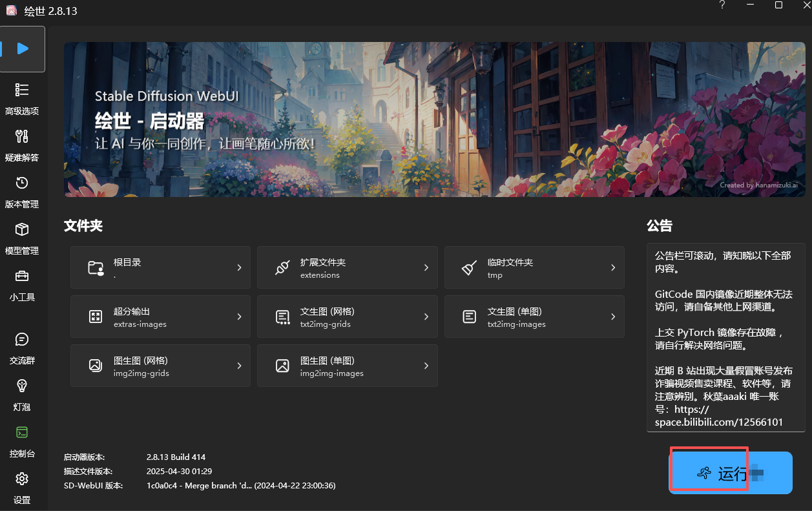Open the 根目录 root folder
The image size is (812, 511).
160,267
